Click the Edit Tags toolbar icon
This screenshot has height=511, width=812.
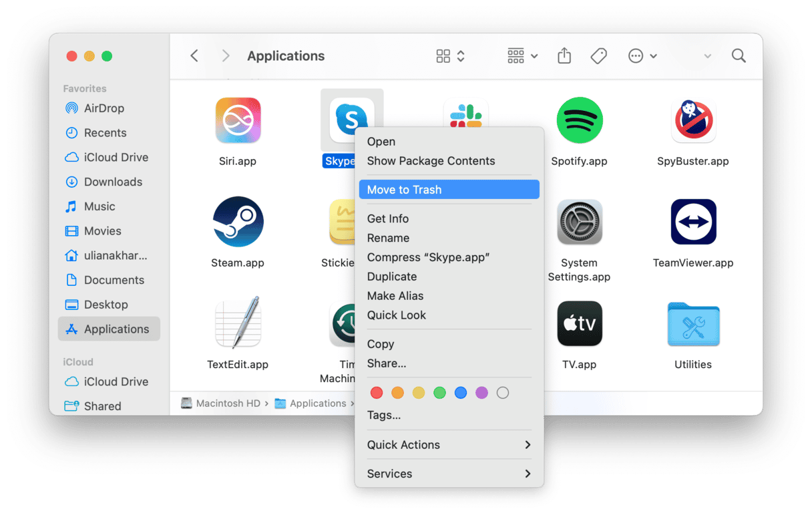pos(599,56)
